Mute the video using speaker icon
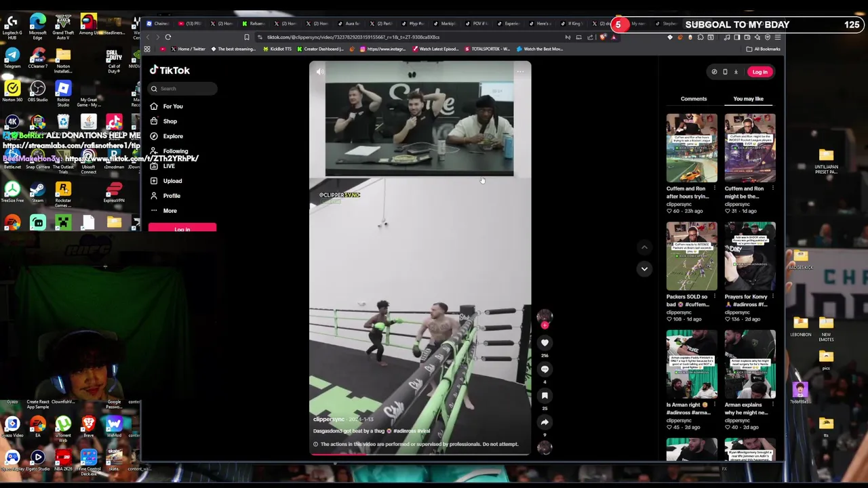Screen dimensions: 868x488 (x=320, y=71)
